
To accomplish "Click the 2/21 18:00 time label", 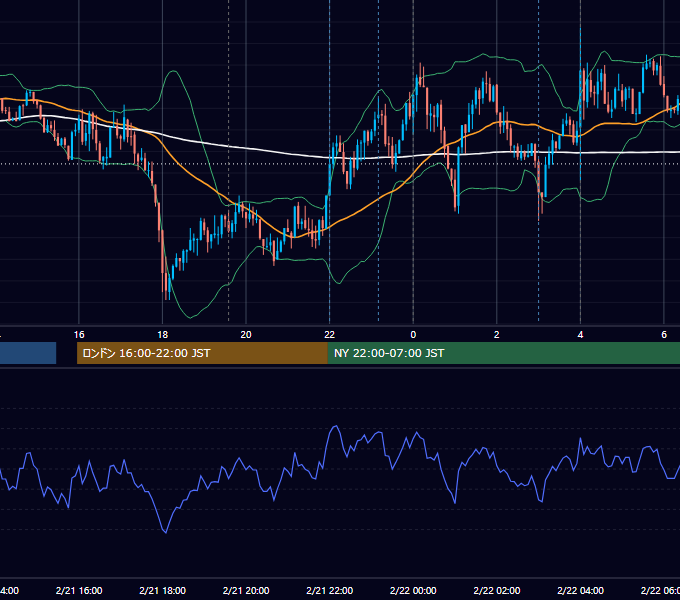I will click(x=163, y=590).
